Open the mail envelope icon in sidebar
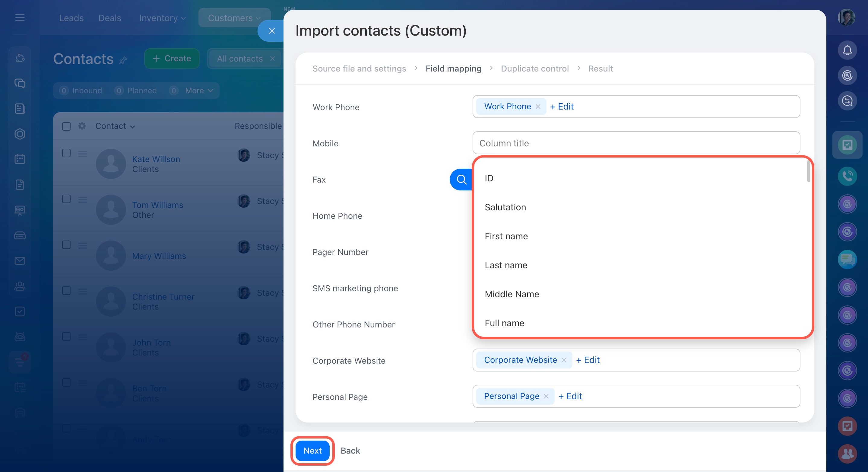Image resolution: width=868 pixels, height=472 pixels. (x=20, y=261)
